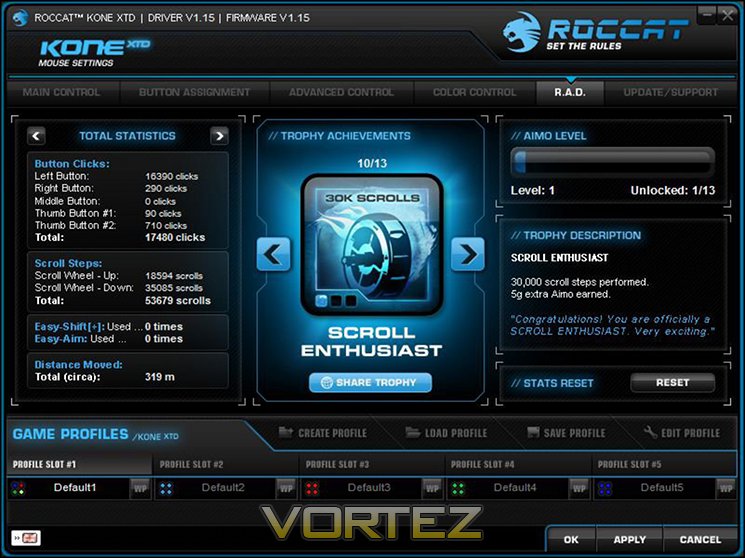Viewport: 745px width, 558px height.
Task: Switch to Main Control tab
Action: click(x=62, y=92)
